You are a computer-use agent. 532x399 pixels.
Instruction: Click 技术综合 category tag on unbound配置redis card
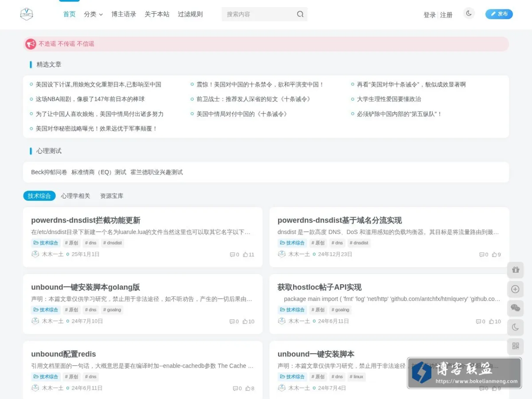tap(46, 377)
